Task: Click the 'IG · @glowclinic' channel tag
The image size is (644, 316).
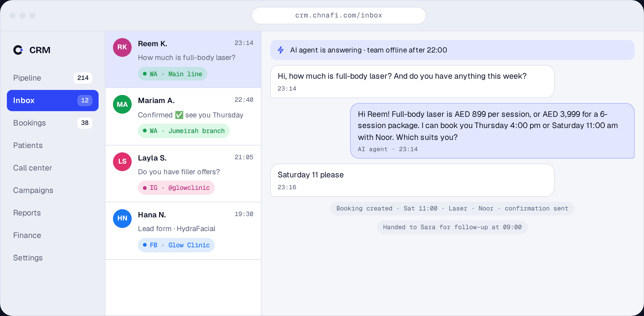Action: [176, 188]
